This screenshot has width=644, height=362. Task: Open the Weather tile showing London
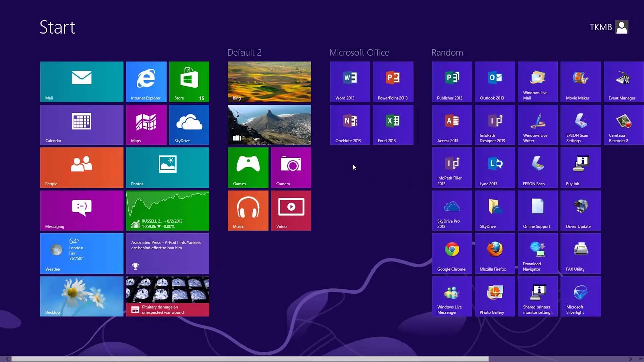[x=82, y=253]
